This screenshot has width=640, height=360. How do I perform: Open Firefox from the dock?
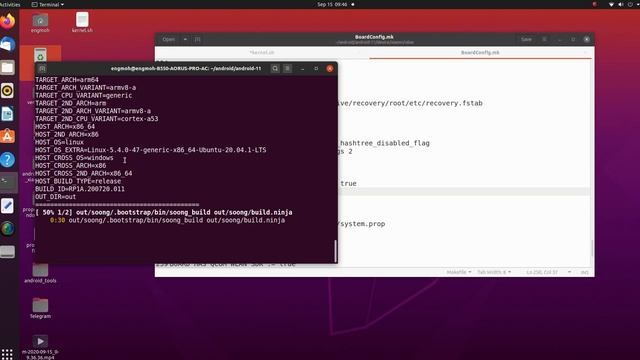(x=7, y=21)
